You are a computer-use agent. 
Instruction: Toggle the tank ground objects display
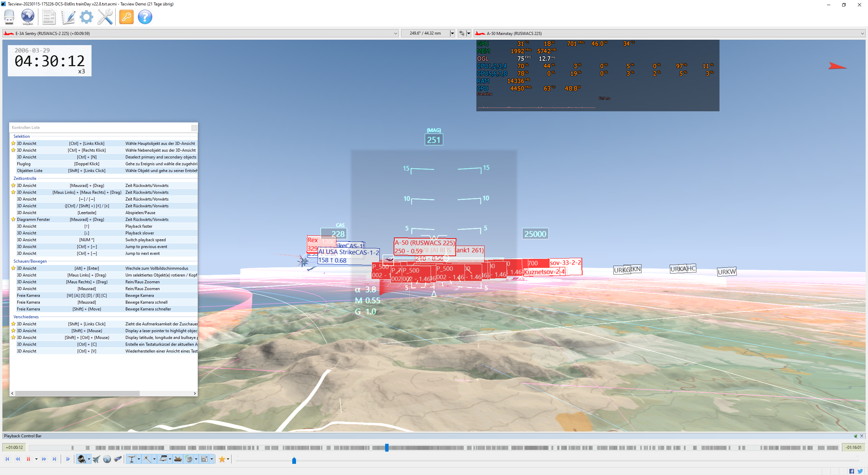pyautogui.click(x=178, y=459)
